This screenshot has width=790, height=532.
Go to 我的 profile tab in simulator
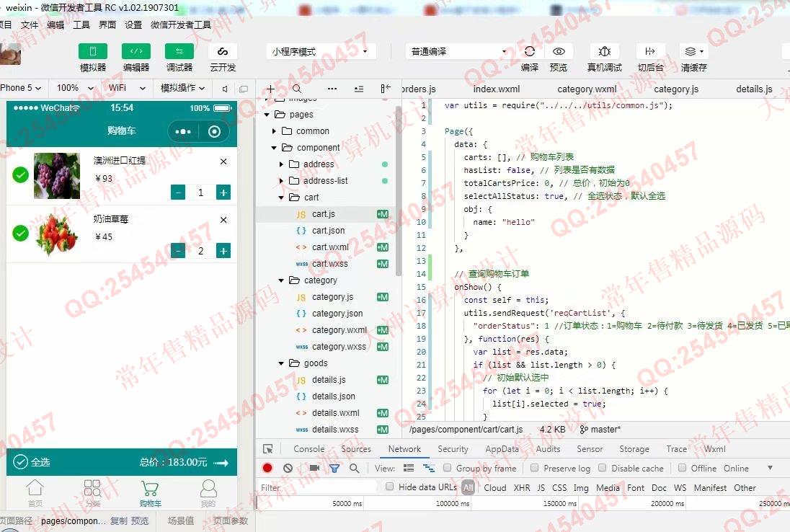(208, 492)
